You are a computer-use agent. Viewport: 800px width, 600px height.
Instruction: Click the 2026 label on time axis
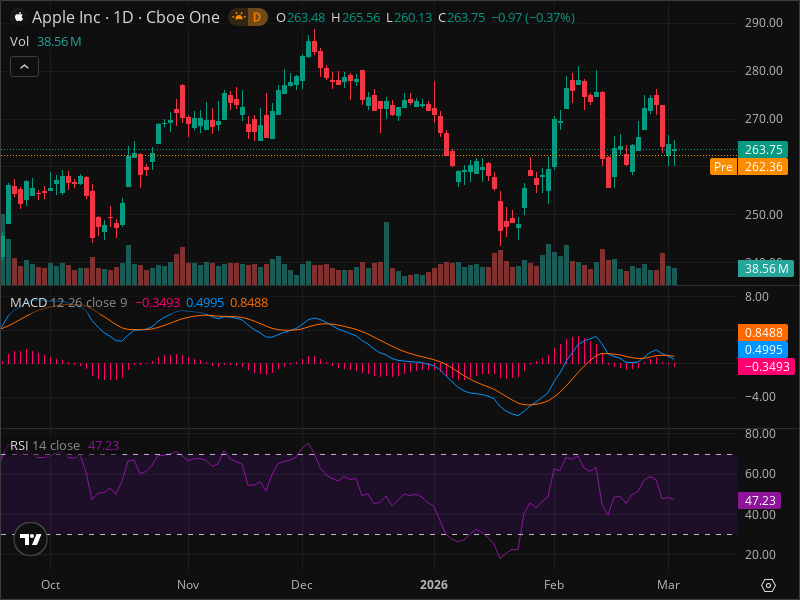point(434,585)
